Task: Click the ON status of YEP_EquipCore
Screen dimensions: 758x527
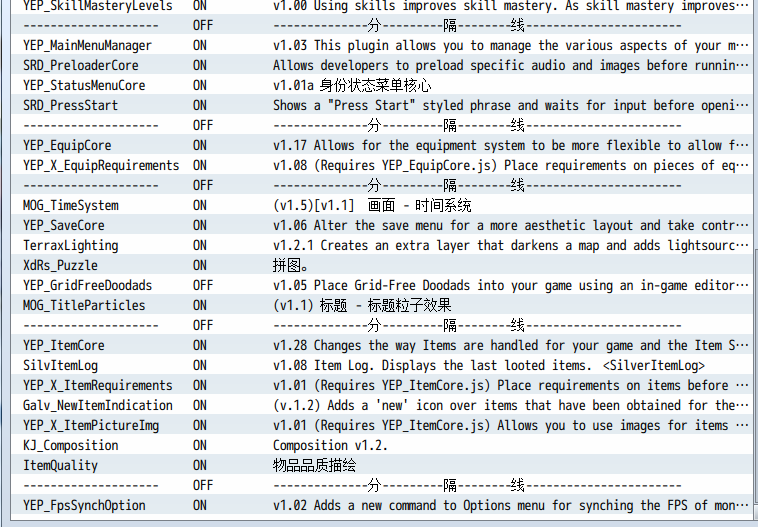Action: pyautogui.click(x=200, y=146)
